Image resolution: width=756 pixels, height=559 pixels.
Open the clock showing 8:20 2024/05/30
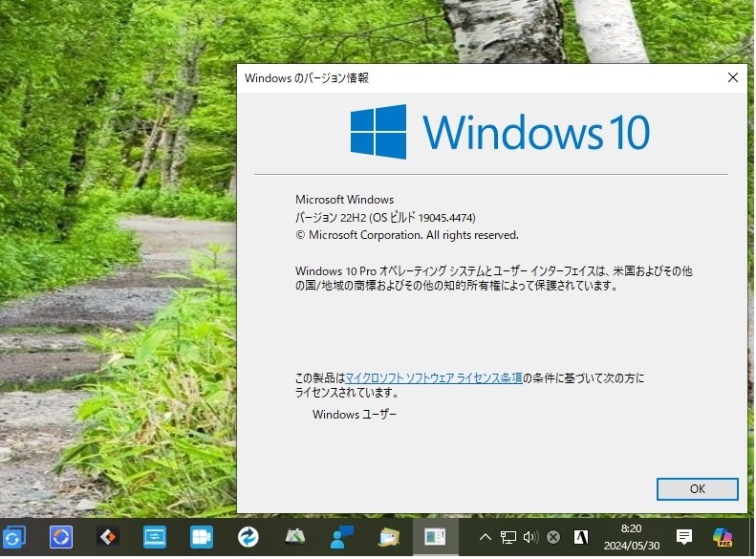(632, 537)
